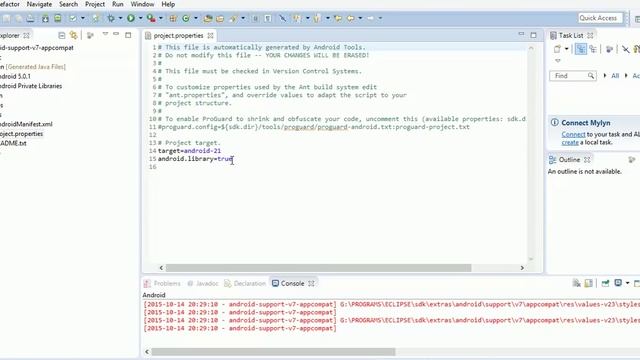
Task: Click the Open Type toolbar icon
Action: [x=208, y=18]
